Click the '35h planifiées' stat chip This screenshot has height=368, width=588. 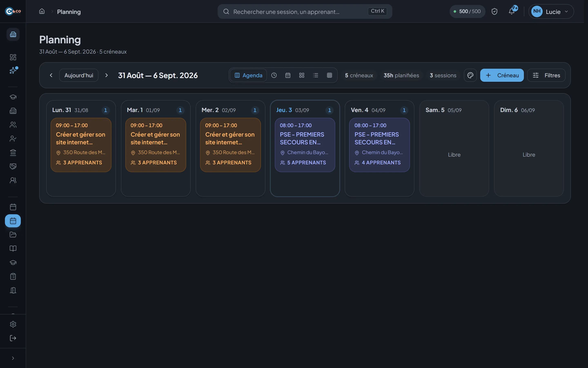[x=401, y=75]
